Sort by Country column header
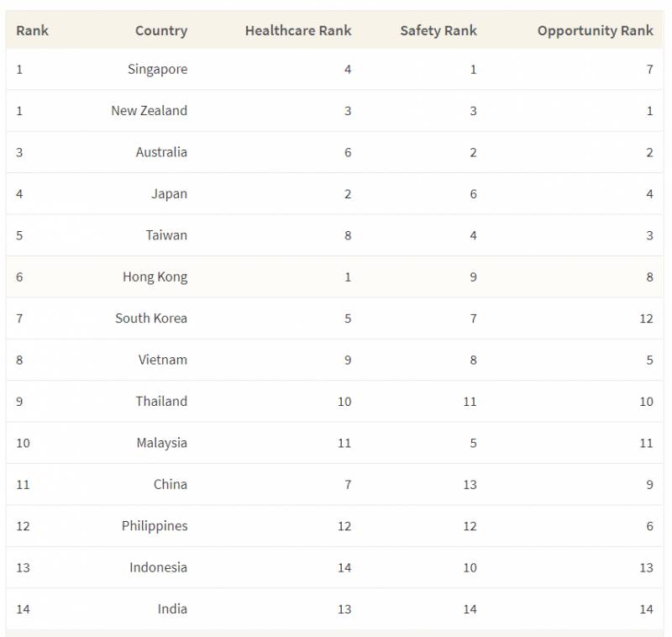The width and height of the screenshot is (672, 637). point(160,30)
